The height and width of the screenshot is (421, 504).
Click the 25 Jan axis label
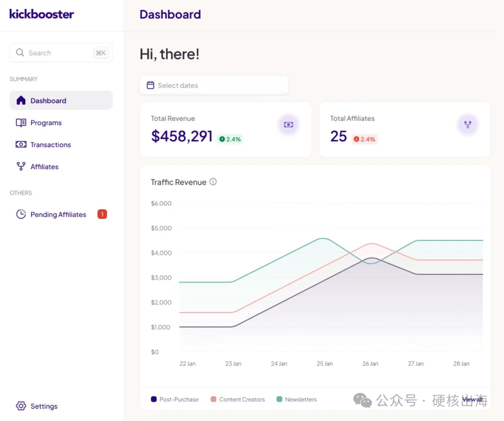tap(325, 363)
